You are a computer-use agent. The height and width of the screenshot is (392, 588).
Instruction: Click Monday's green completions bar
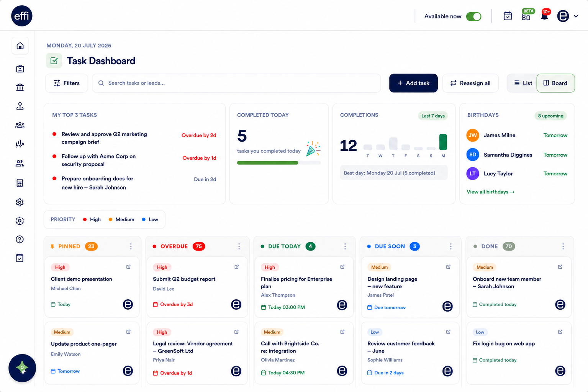[443, 142]
